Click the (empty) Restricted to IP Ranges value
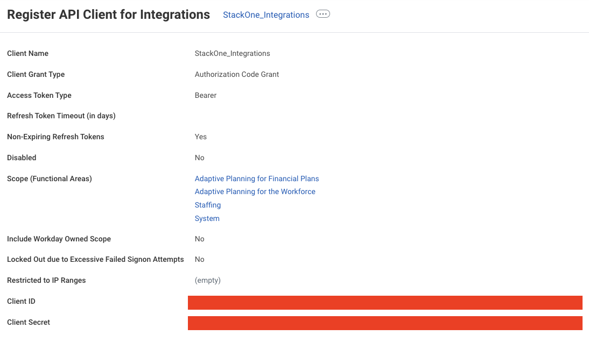The width and height of the screenshot is (589, 364). [x=208, y=280]
